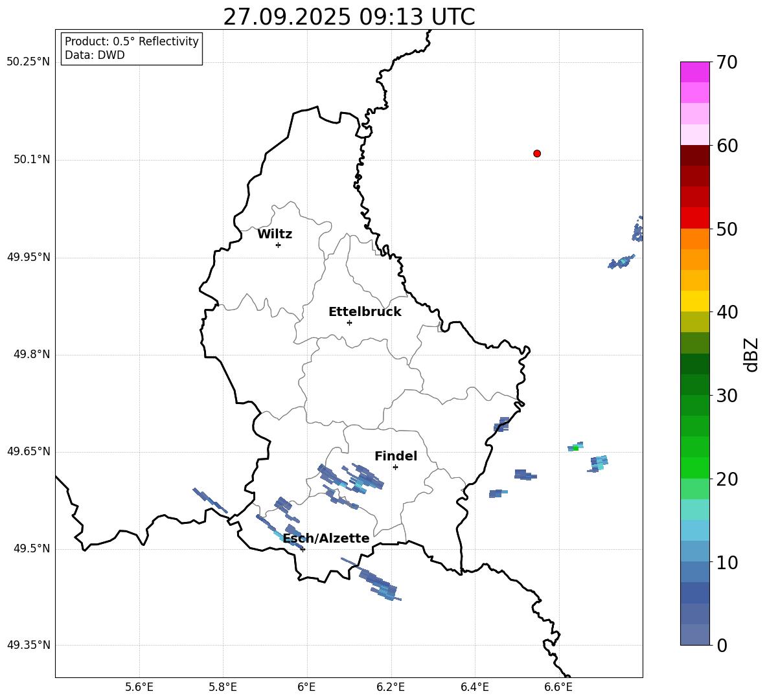767x700 pixels.
Task: Click the 49.95°N latitude label
Action: pyautogui.click(x=29, y=257)
